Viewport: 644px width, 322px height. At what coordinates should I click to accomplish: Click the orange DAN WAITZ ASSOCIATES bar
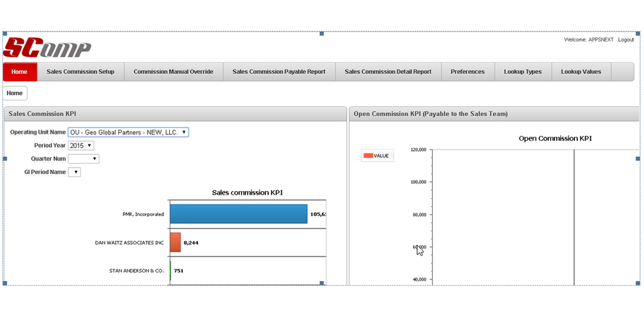[175, 242]
